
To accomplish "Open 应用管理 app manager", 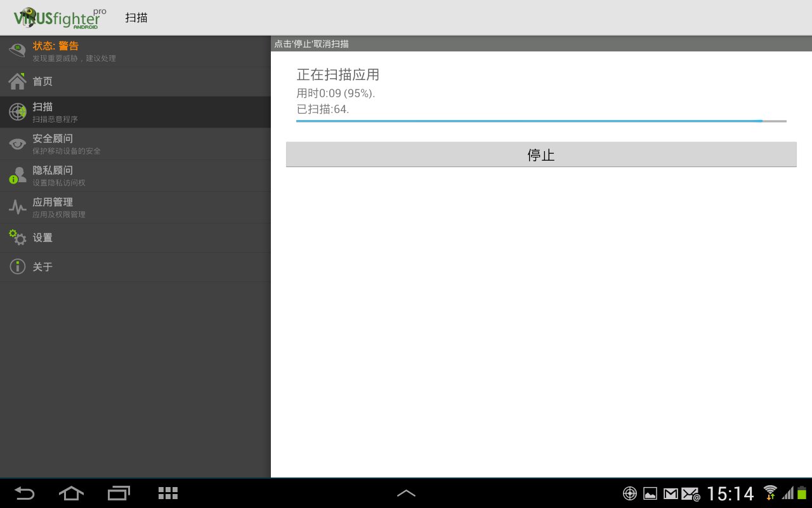I will tap(135, 208).
